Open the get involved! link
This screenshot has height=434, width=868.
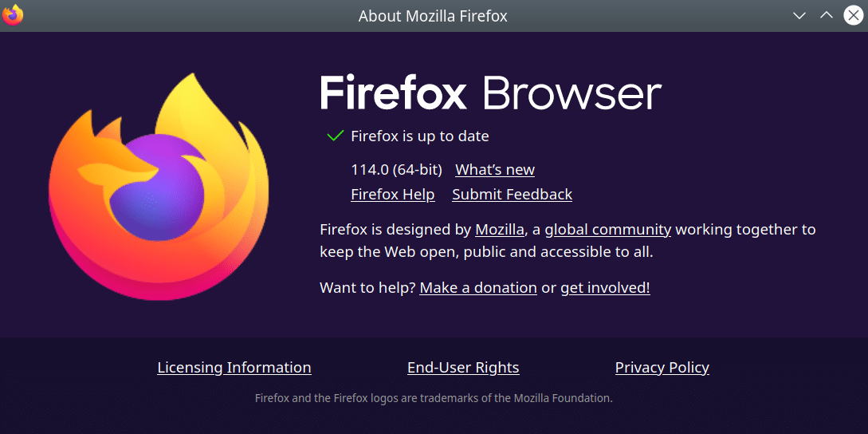[605, 288]
